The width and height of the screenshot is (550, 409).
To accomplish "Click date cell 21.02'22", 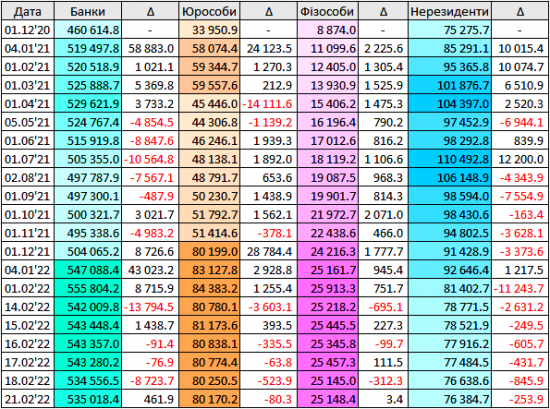I will pyautogui.click(x=27, y=399).
